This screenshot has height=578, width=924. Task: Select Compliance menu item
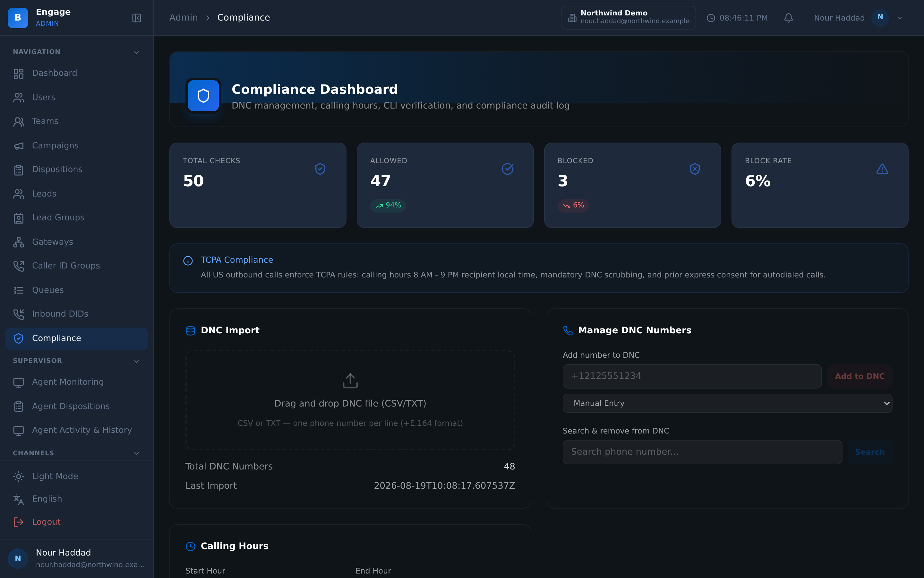pos(76,338)
